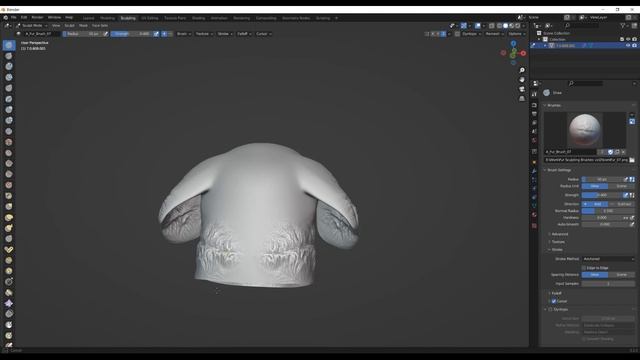Select the Inflate brush tool

pos(9,109)
